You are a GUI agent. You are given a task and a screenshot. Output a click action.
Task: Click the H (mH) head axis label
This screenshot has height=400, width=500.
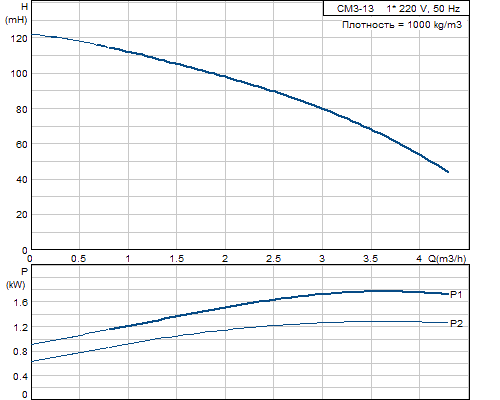[x=16, y=13]
